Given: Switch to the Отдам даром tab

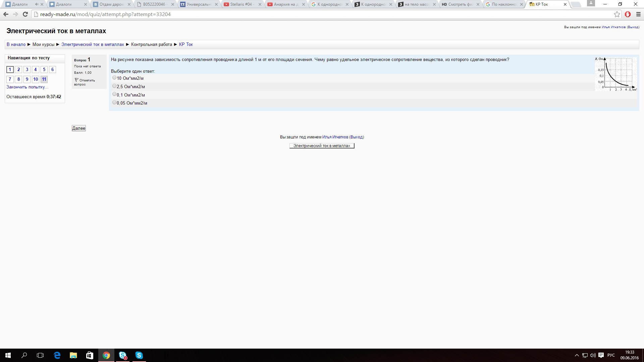Looking at the screenshot, I should pyautogui.click(x=111, y=4).
